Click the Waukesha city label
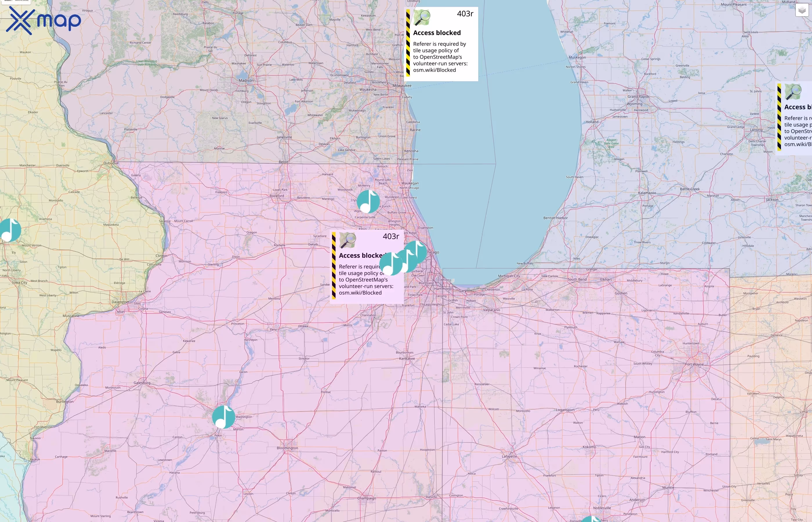The height and width of the screenshot is (522, 812). coord(368,90)
